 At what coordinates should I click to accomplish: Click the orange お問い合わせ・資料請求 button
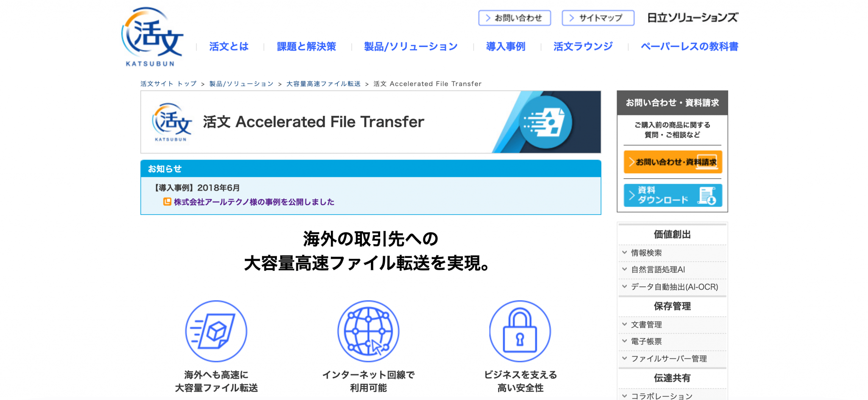[672, 162]
